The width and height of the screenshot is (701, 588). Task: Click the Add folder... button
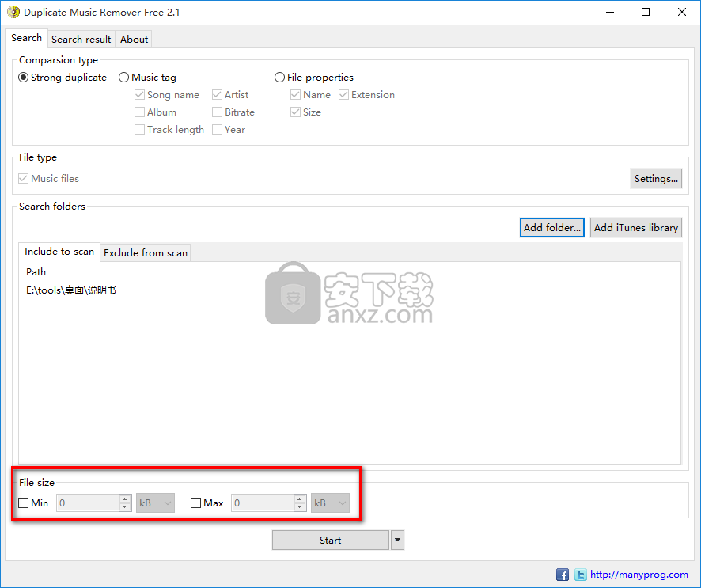(x=552, y=228)
